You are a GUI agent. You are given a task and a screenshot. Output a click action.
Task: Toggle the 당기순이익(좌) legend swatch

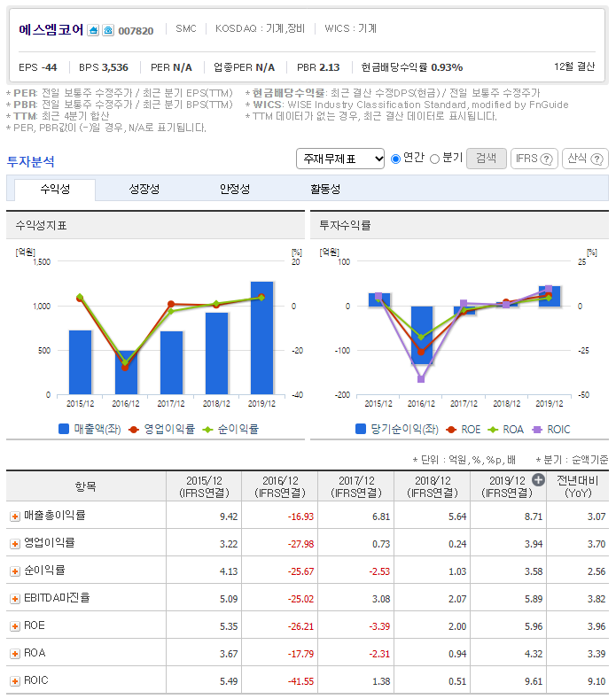pyautogui.click(x=361, y=429)
